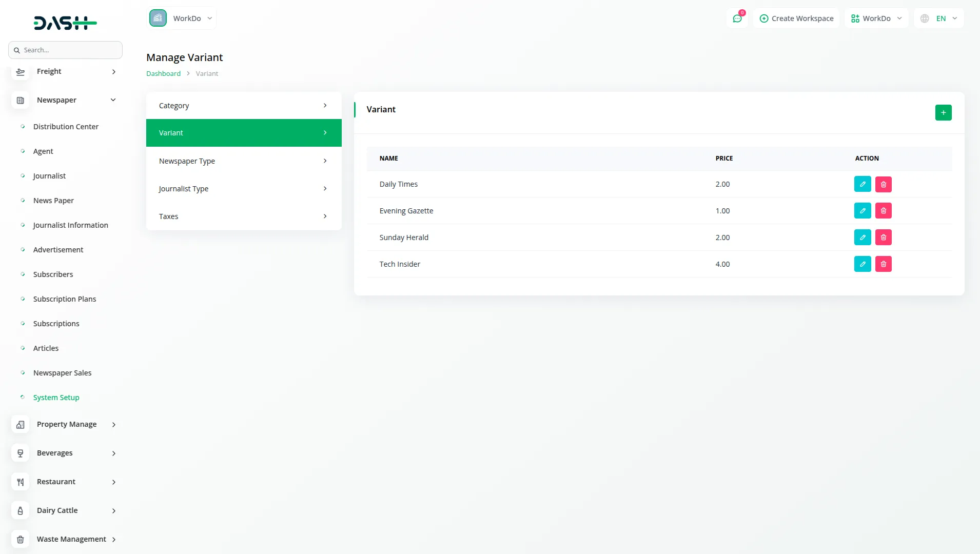Open the WorkDo workspace dropdown at top left
Viewport: 980px width, 554px height.
[182, 18]
